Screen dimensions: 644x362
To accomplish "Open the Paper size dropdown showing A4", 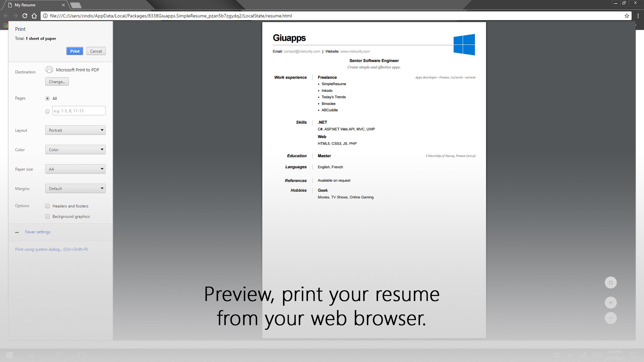I will 75,169.
